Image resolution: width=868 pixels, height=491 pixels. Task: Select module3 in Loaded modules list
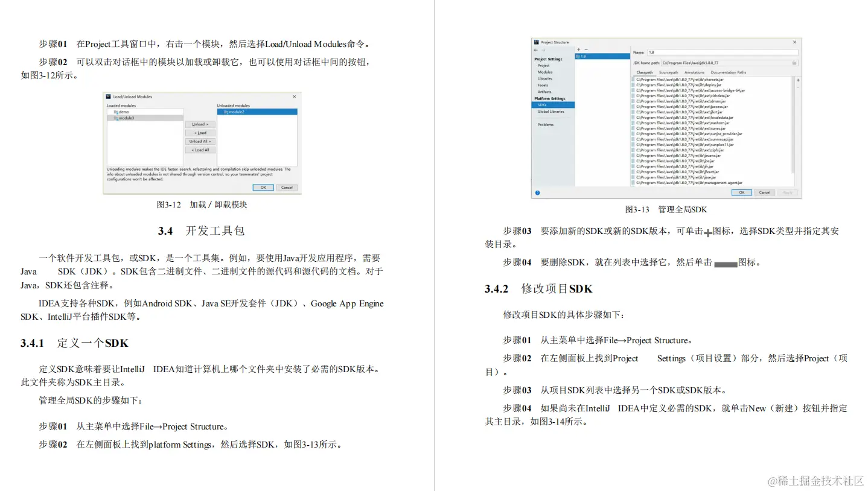[x=145, y=118]
